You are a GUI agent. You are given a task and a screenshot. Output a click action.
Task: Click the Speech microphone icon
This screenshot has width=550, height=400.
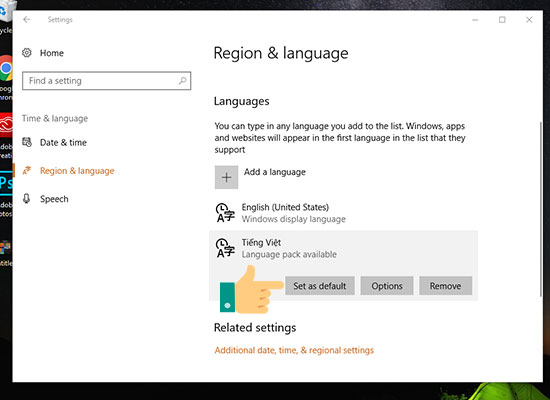(x=26, y=199)
